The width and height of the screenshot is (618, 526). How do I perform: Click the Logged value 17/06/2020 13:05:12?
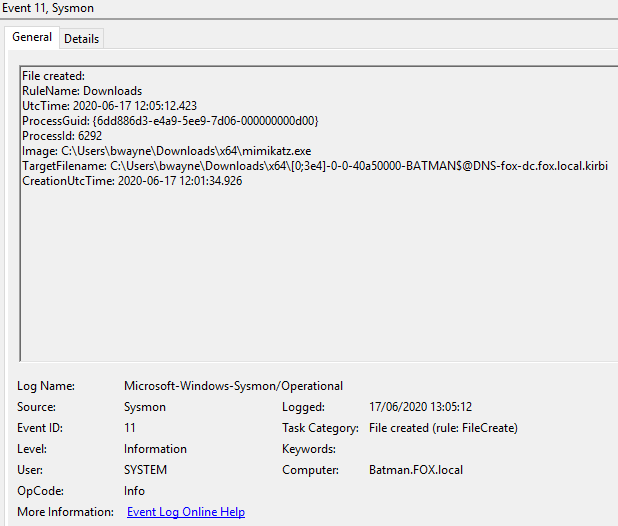click(x=421, y=407)
